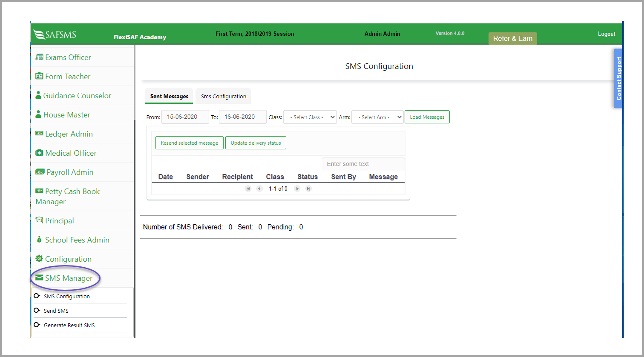This screenshot has height=357, width=644.
Task: Go to previous page of messages table
Action: (x=259, y=188)
